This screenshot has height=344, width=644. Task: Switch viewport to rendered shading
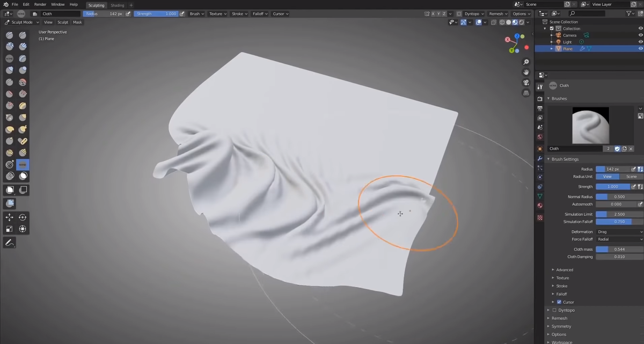pyautogui.click(x=521, y=23)
